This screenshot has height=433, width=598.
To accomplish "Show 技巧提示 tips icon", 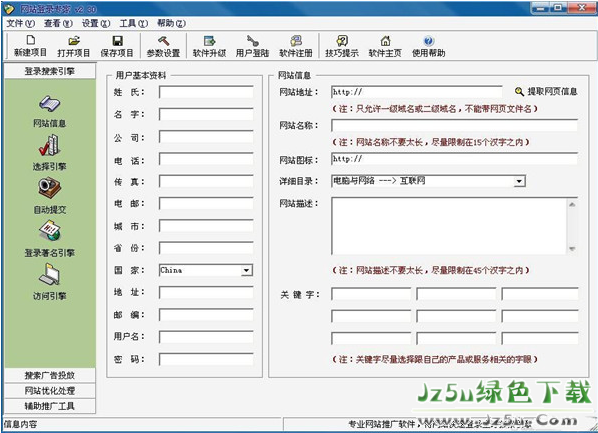I will [x=342, y=45].
